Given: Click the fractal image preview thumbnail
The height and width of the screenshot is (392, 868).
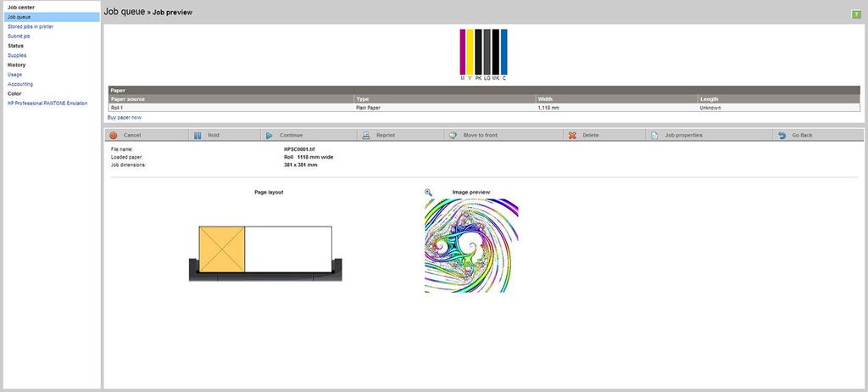Looking at the screenshot, I should point(471,245).
